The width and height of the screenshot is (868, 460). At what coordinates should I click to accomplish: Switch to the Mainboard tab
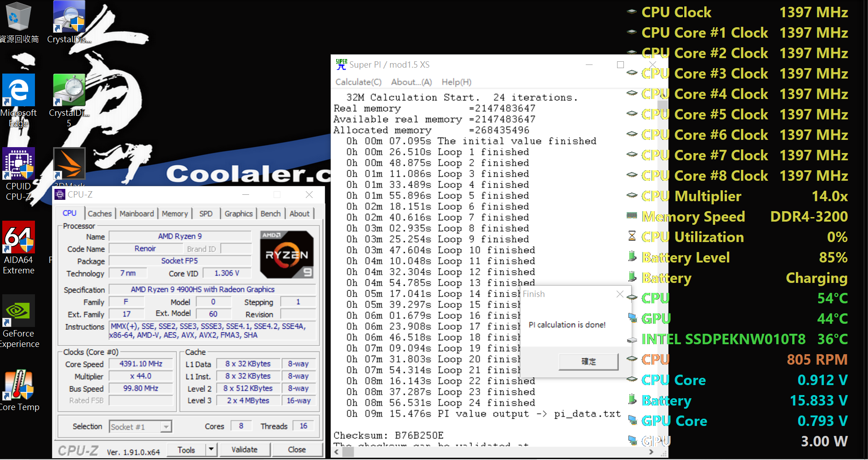tap(137, 213)
